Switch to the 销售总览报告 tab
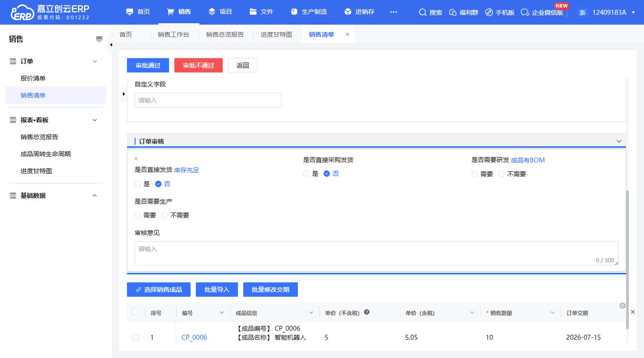The image size is (644, 358). pyautogui.click(x=225, y=34)
